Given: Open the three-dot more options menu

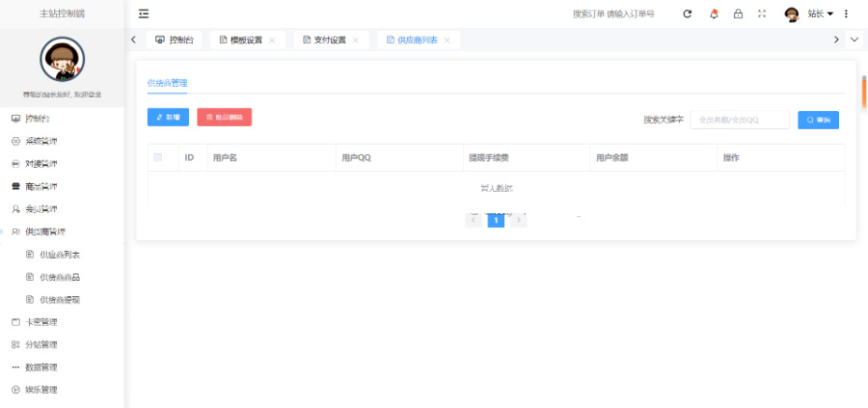Looking at the screenshot, I should pyautogui.click(x=846, y=14).
